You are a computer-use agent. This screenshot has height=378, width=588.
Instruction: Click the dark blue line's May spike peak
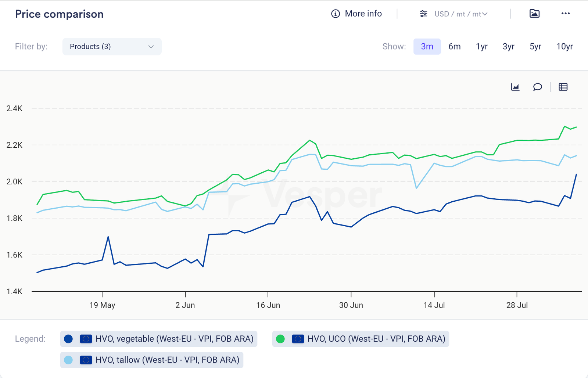coord(108,237)
